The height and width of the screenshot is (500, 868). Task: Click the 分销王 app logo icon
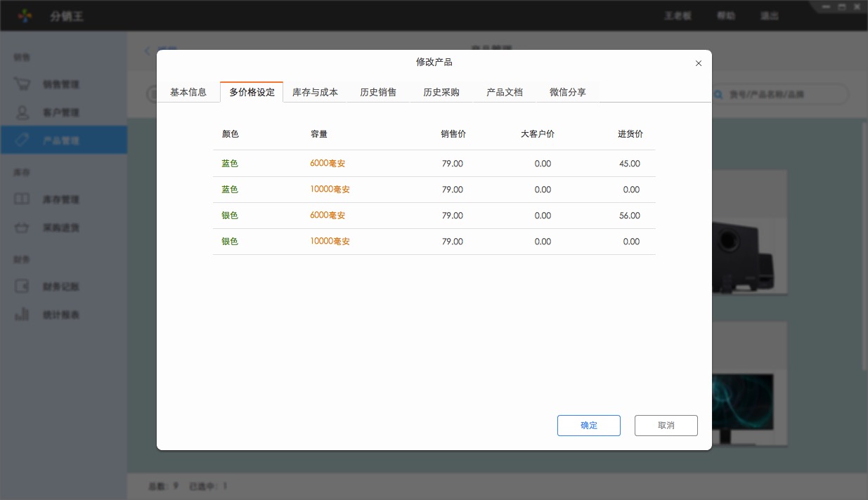click(x=25, y=15)
